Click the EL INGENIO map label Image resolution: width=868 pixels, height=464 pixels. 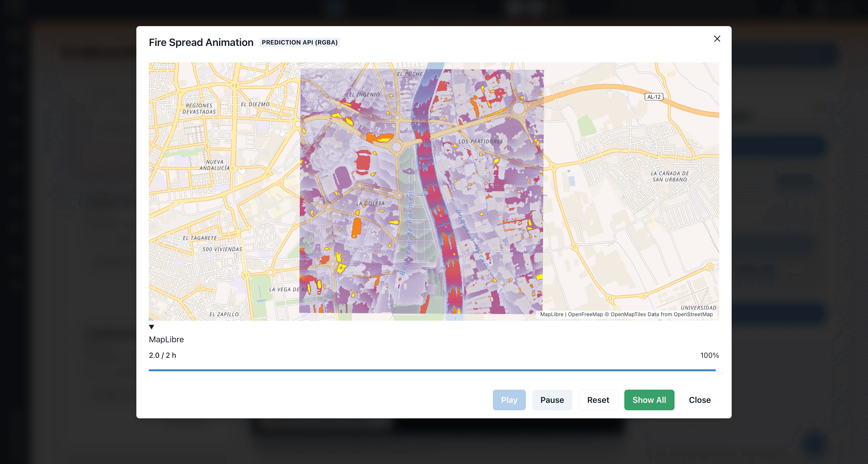point(364,95)
